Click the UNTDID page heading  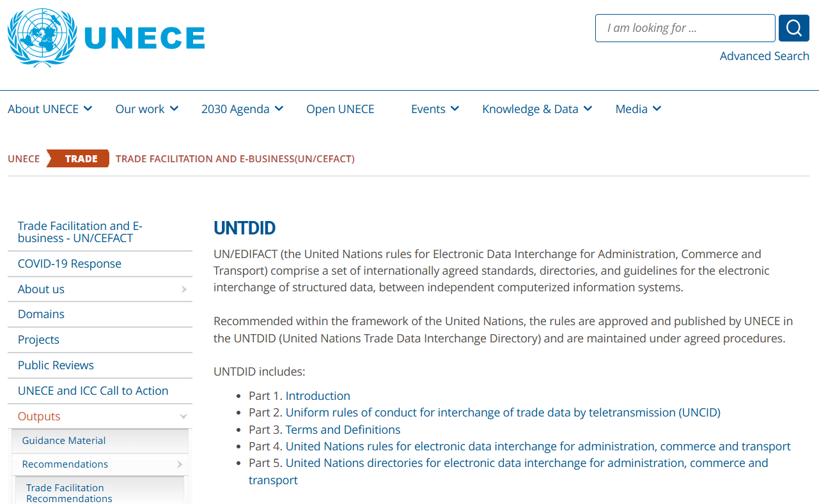(x=244, y=228)
